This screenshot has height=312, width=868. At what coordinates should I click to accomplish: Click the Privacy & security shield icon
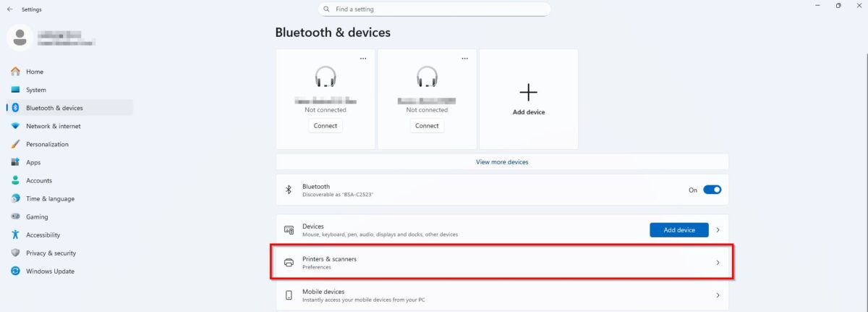(15, 253)
